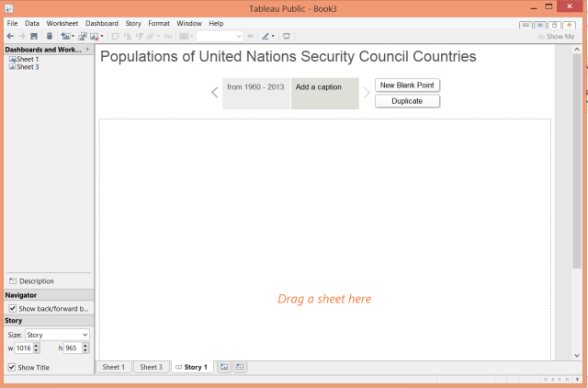Click the Tableau logo in title bar
588x388 pixels.
[x=9, y=8]
